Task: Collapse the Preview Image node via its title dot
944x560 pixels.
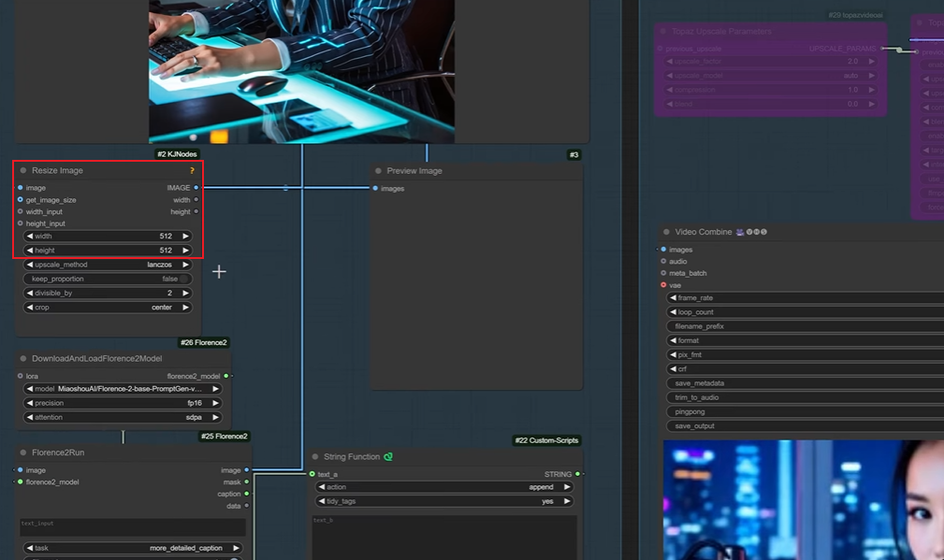Action: [x=378, y=171]
